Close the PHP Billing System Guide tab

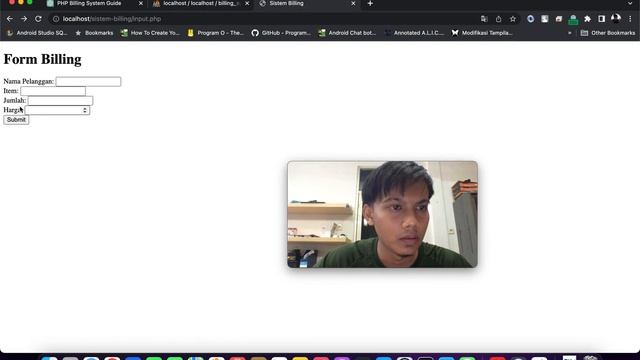(141, 3)
